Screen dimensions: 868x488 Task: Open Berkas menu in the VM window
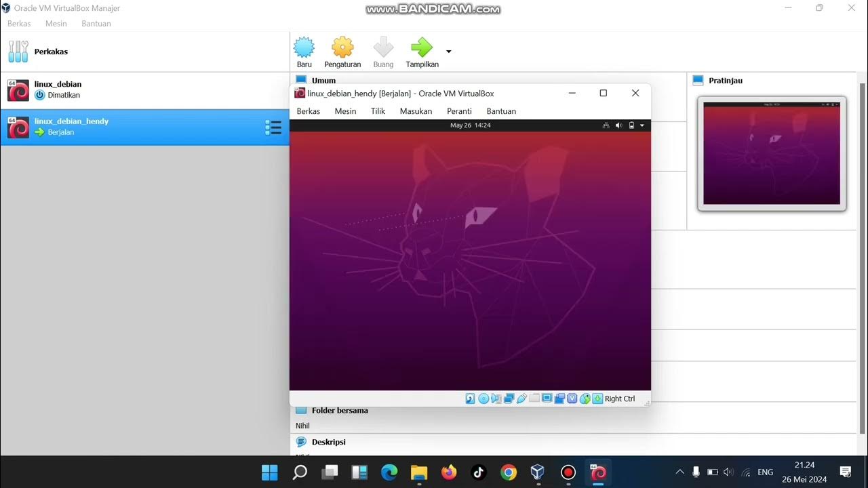(x=309, y=111)
